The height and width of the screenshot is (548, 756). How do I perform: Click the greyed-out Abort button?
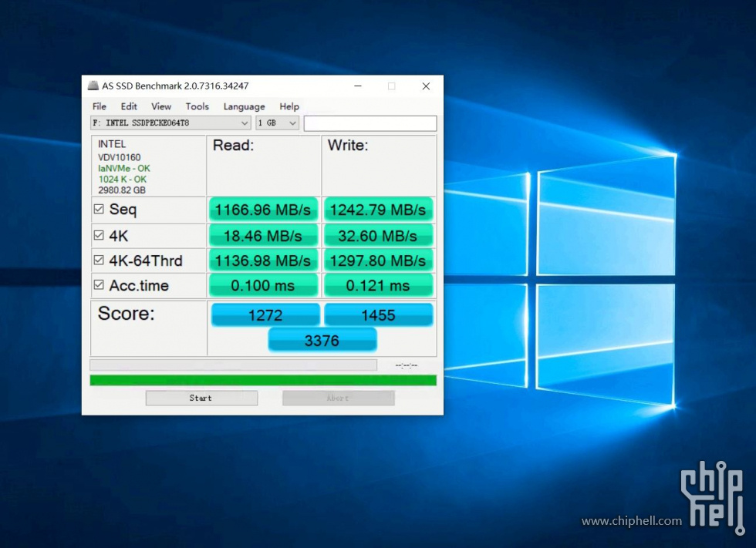(x=339, y=398)
